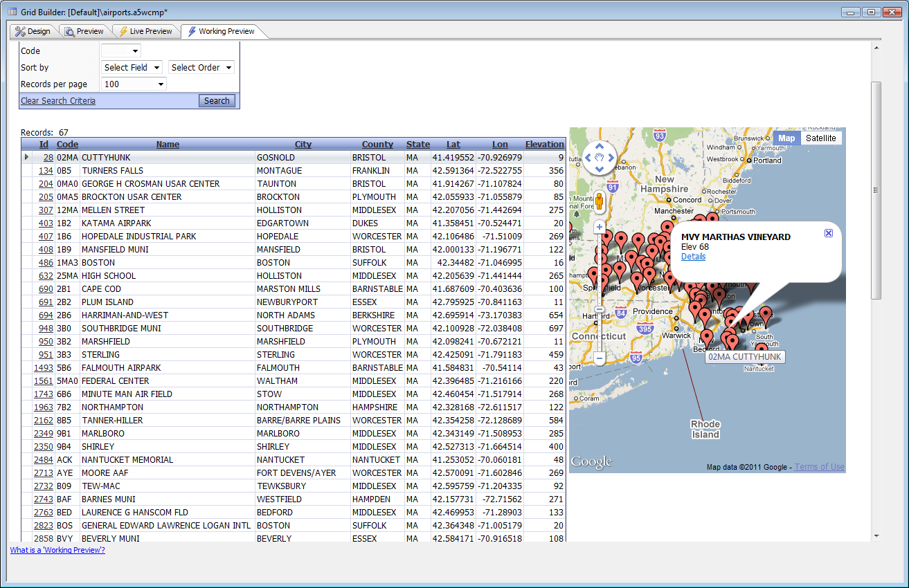Switch to the Design tab

(x=33, y=31)
